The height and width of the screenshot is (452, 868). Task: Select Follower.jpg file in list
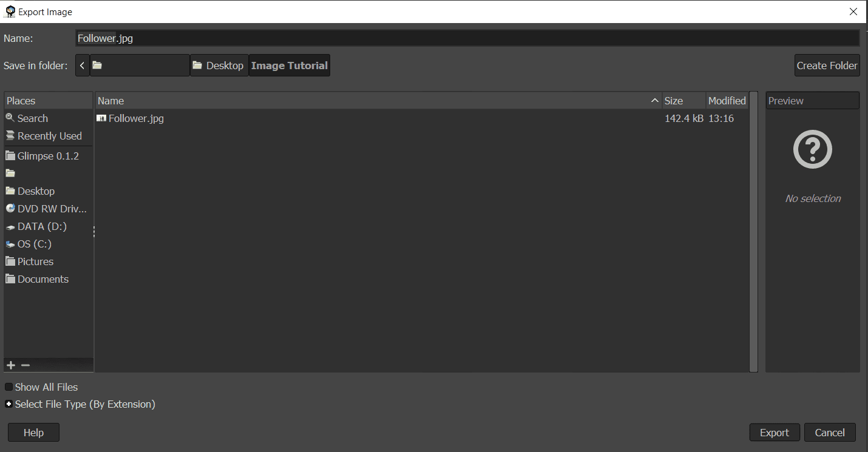point(422,118)
